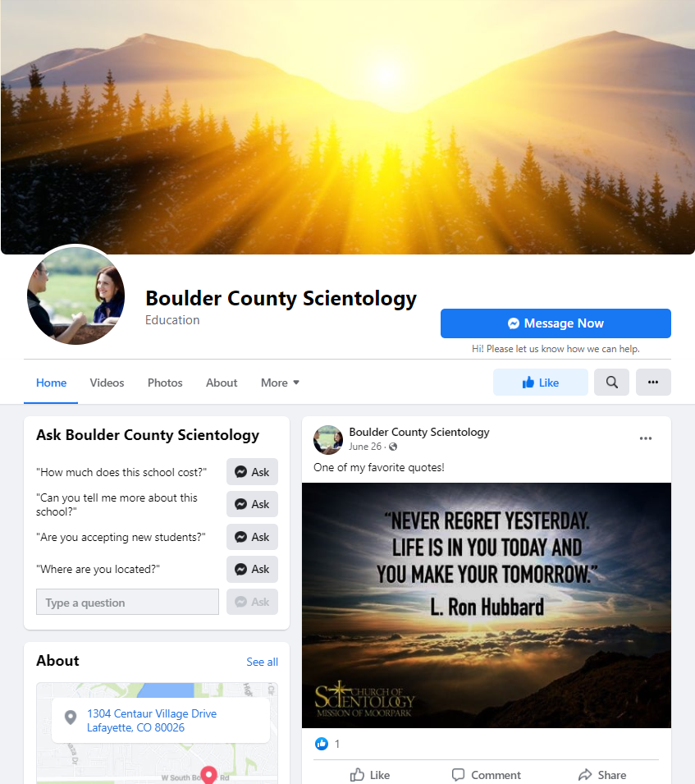Click the thumbs-up reaction count icon
This screenshot has height=784, width=695.
click(322, 744)
